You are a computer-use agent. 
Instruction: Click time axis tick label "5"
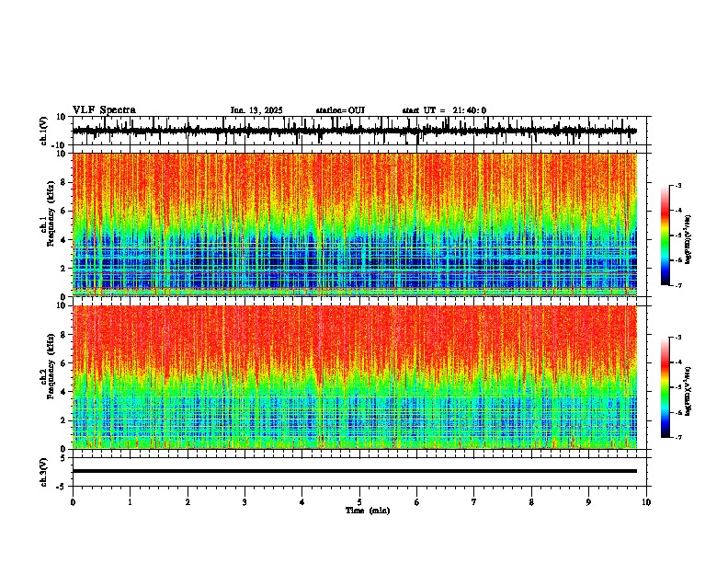tap(359, 502)
